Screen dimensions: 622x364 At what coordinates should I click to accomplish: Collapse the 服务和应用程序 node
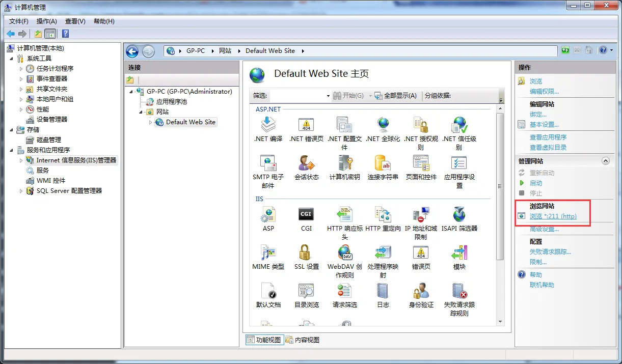click(12, 150)
